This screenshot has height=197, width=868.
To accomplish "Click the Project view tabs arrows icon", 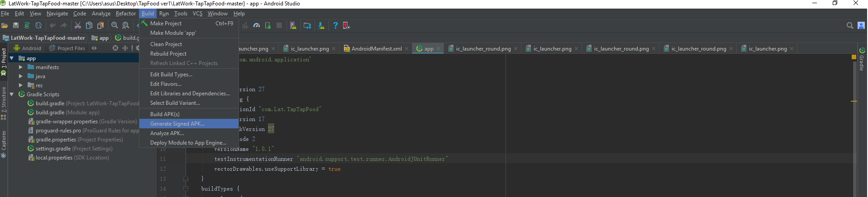I will coord(94,48).
